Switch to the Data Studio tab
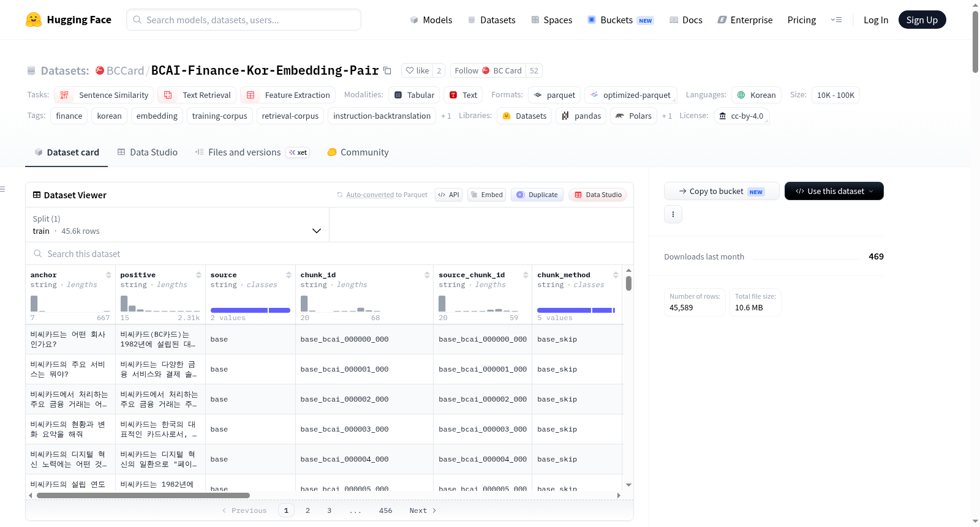Screen dimensions: 980x527 [147, 152]
